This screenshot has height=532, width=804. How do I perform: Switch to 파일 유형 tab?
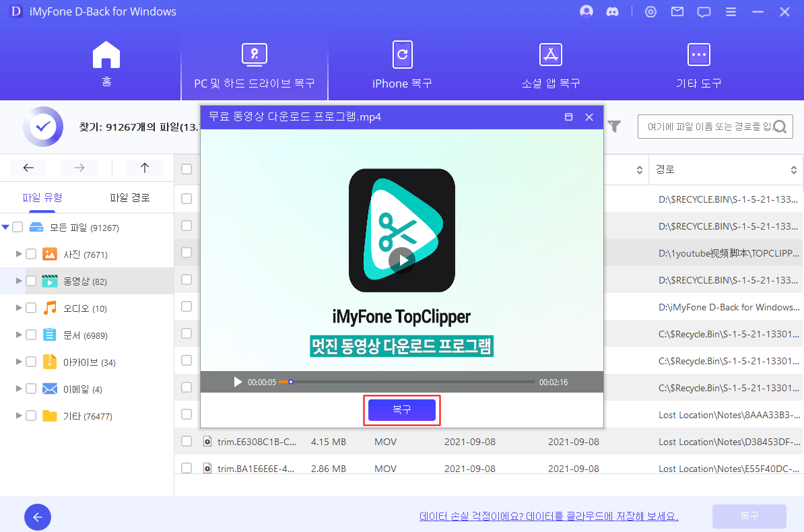[42, 197]
